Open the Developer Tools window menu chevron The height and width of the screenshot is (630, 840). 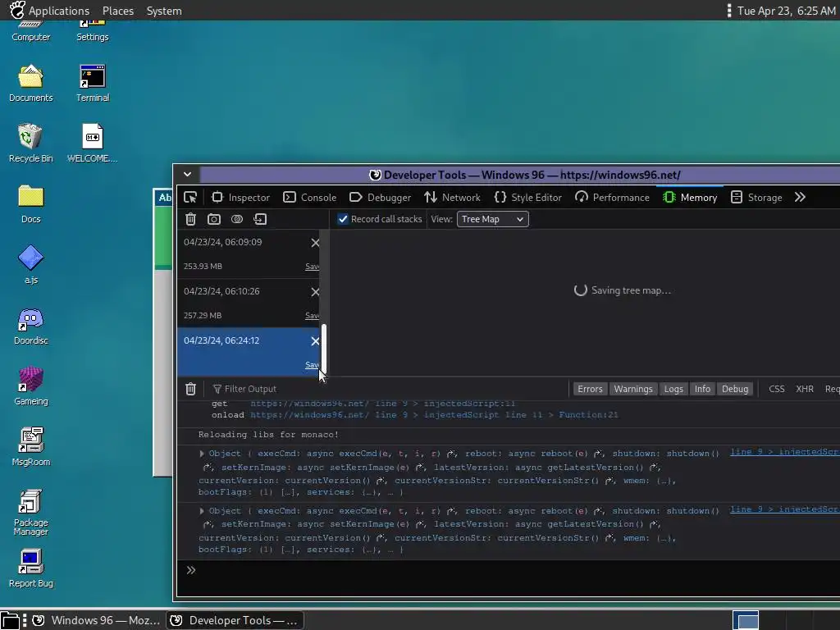click(188, 174)
